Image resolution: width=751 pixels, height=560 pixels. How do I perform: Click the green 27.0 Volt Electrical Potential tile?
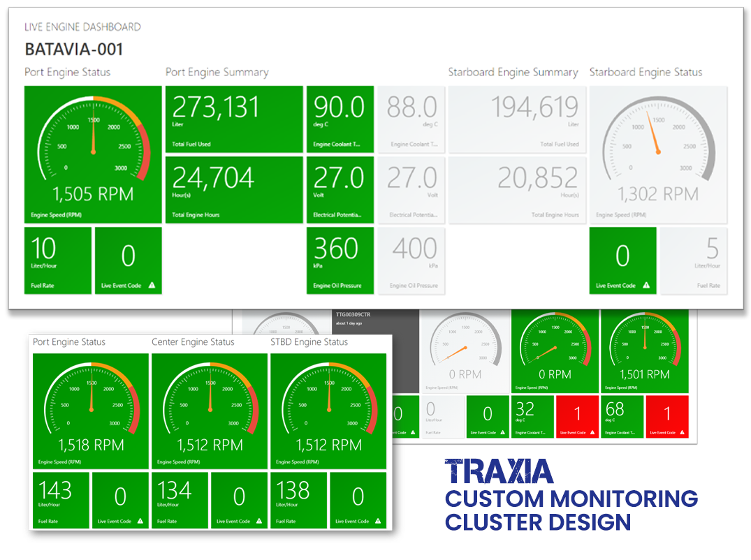340,189
